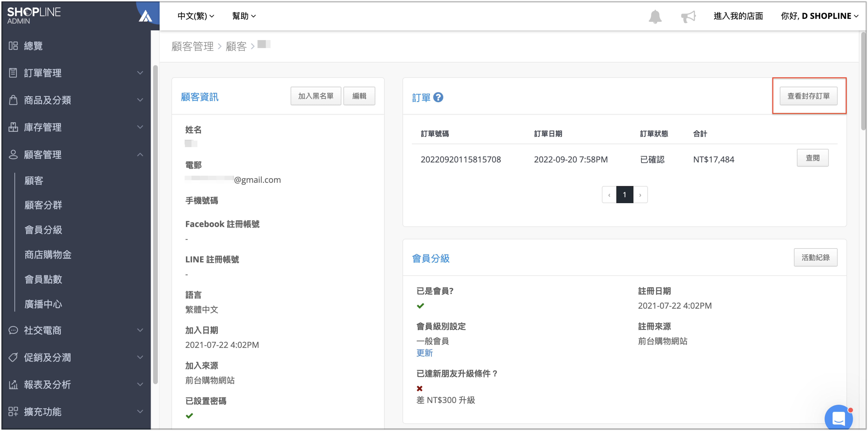
Task: Select 顧客 submenu item
Action: pyautogui.click(x=34, y=180)
